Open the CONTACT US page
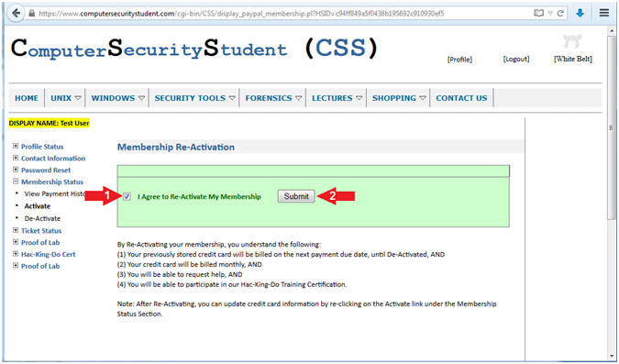This screenshot has height=364, width=619. coord(461,98)
